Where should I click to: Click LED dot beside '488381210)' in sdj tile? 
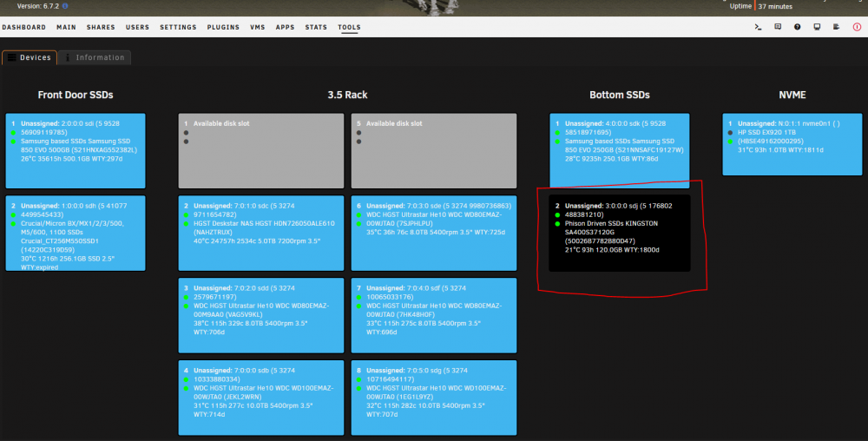pos(557,214)
